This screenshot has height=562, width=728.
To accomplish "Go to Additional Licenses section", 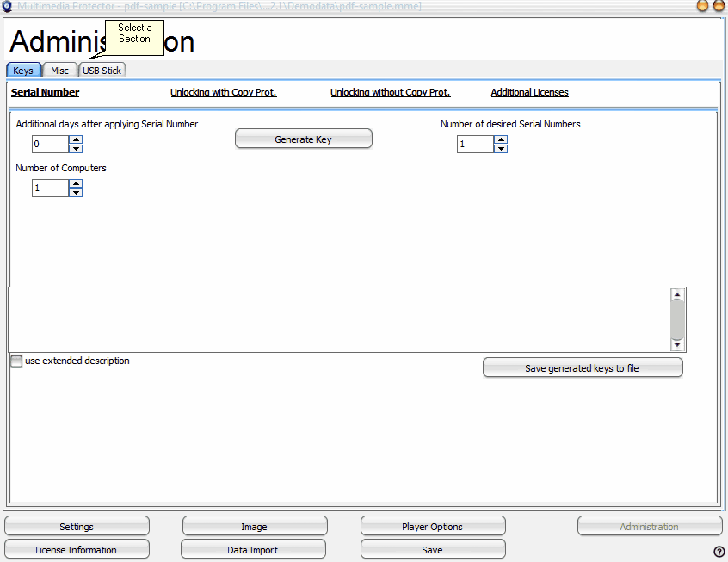I will click(x=529, y=92).
